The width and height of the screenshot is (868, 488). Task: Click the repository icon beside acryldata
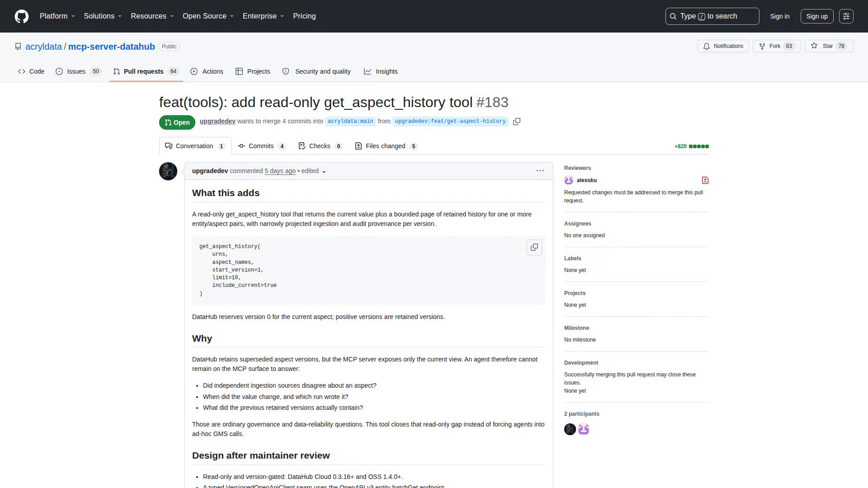[18, 47]
